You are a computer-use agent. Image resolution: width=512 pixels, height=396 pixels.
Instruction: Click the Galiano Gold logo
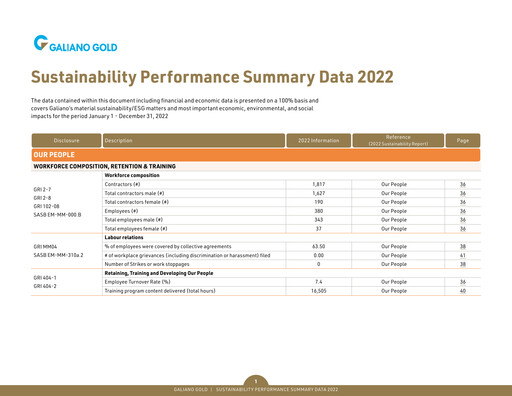(x=75, y=43)
